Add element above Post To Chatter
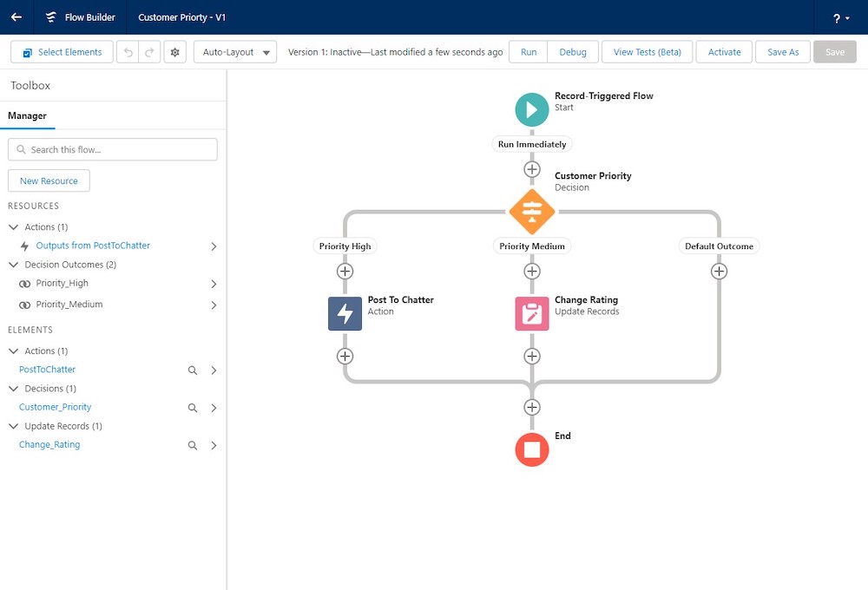Screen dimensions: 868x590 coord(345,272)
